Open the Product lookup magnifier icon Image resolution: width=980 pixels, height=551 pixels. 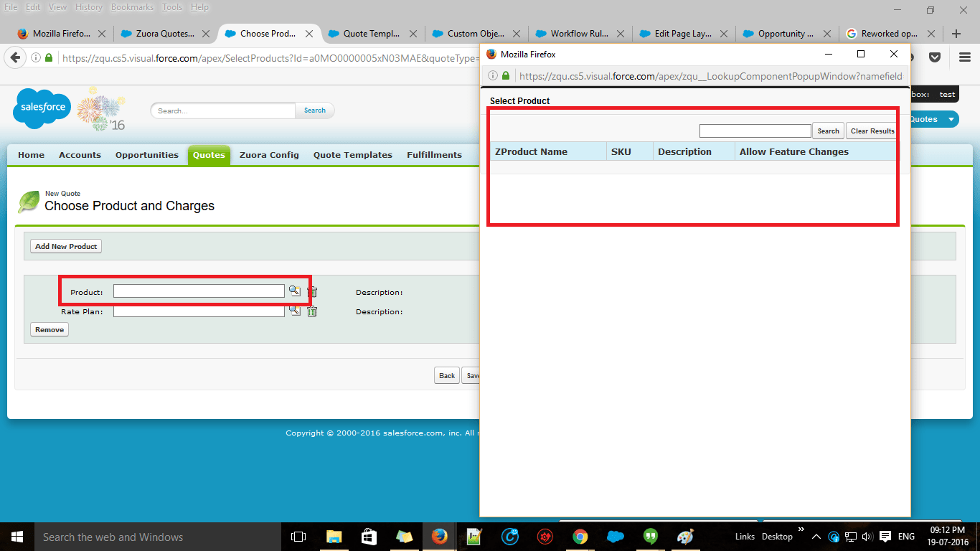[x=295, y=291]
